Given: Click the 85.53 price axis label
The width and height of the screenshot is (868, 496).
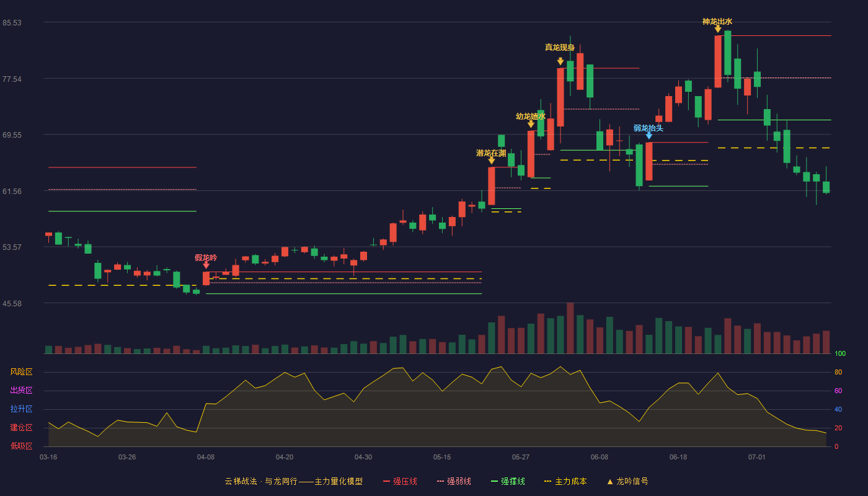Looking at the screenshot, I should tap(12, 22).
